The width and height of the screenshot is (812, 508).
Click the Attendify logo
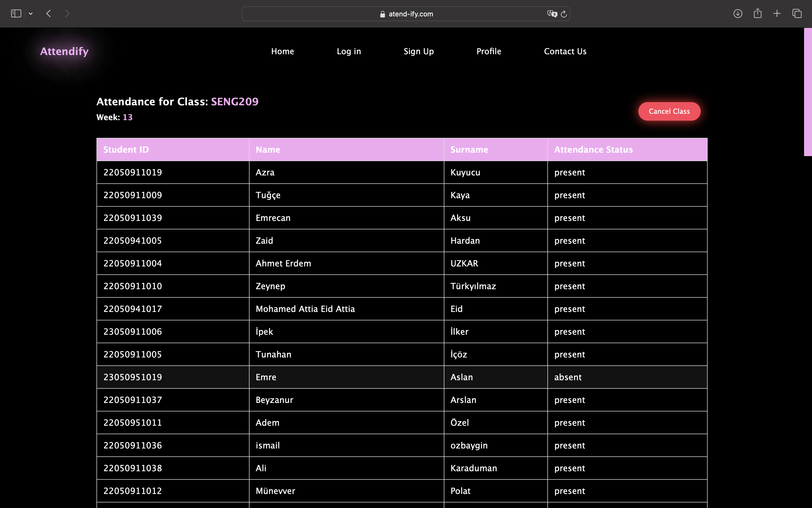64,51
